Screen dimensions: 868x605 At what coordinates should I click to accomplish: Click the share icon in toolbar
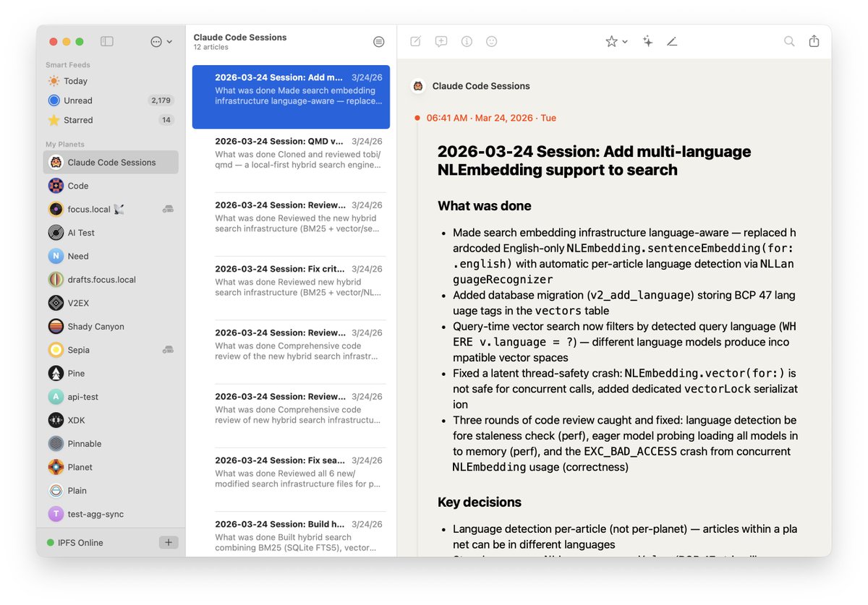[x=814, y=42]
